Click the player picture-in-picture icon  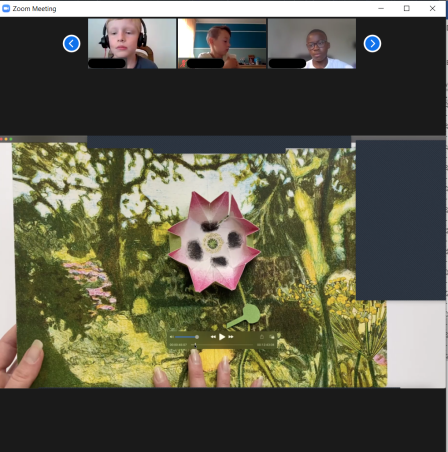pos(272,337)
